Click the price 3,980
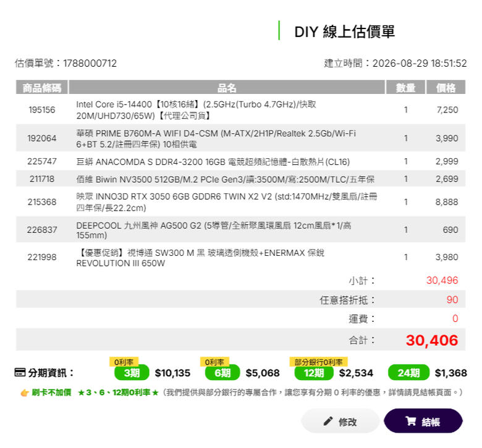The width and height of the screenshot is (482, 448). 447,257
